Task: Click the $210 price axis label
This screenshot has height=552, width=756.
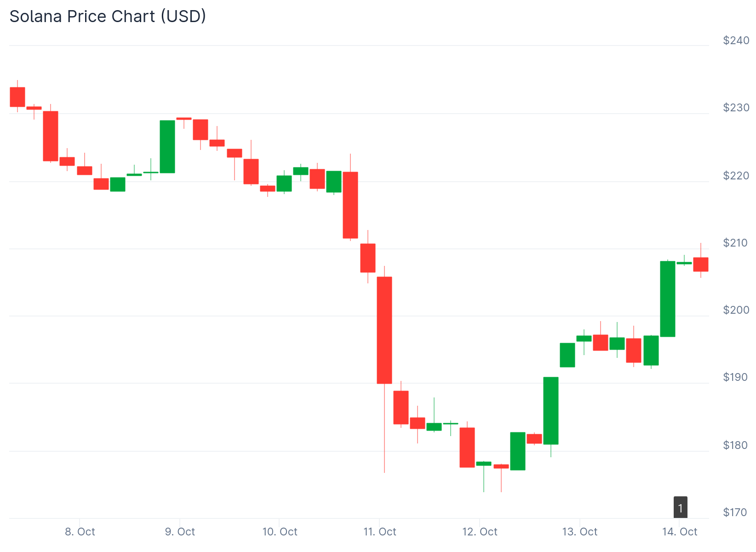Action: coord(736,242)
